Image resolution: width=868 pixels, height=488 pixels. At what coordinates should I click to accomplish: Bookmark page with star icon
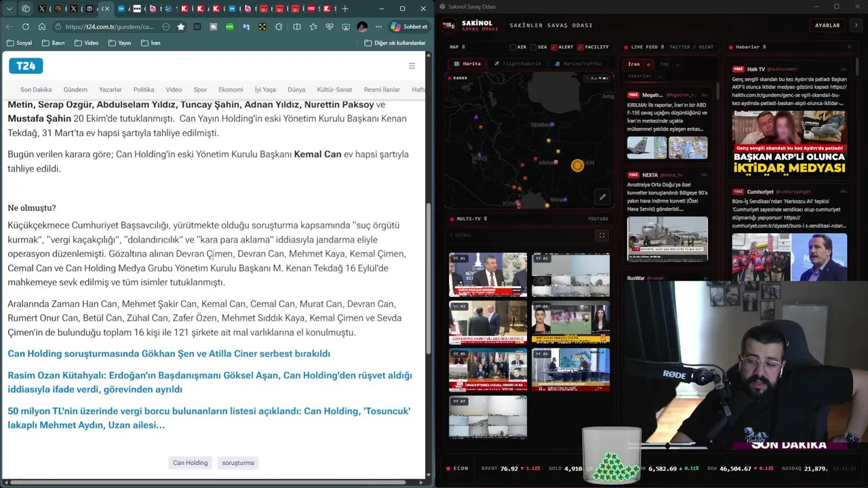[x=180, y=26]
